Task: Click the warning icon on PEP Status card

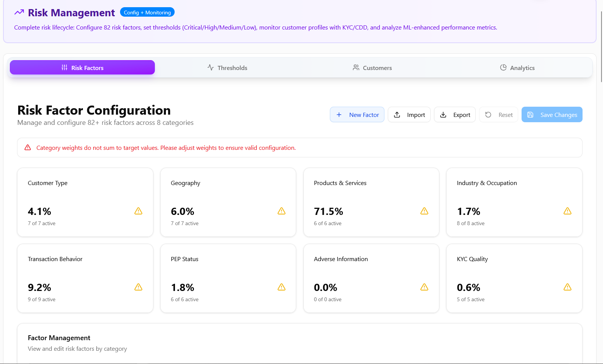Action: [281, 287]
